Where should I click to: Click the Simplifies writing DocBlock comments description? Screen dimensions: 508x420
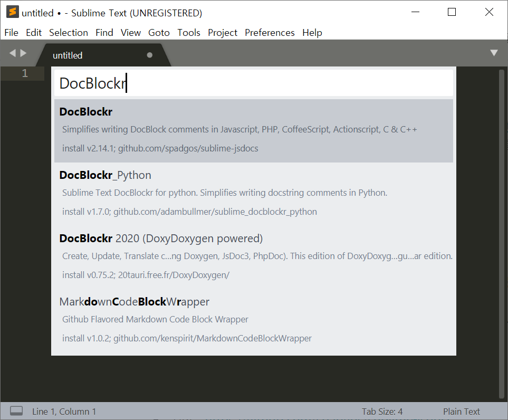(x=239, y=129)
